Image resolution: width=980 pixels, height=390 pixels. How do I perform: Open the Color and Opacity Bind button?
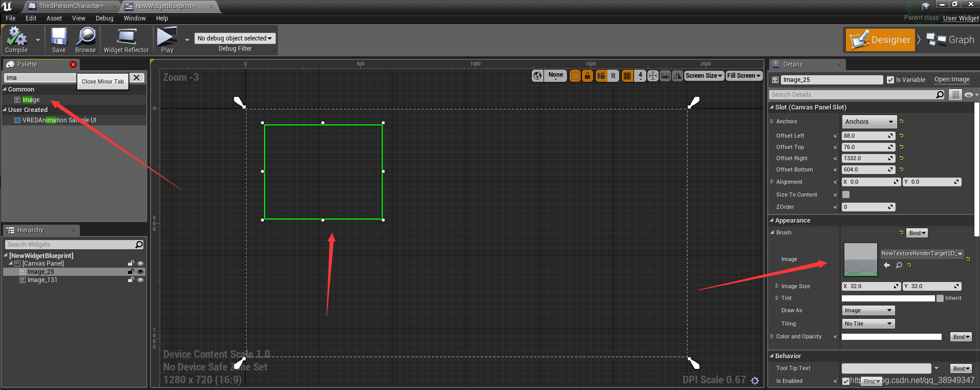pos(961,337)
